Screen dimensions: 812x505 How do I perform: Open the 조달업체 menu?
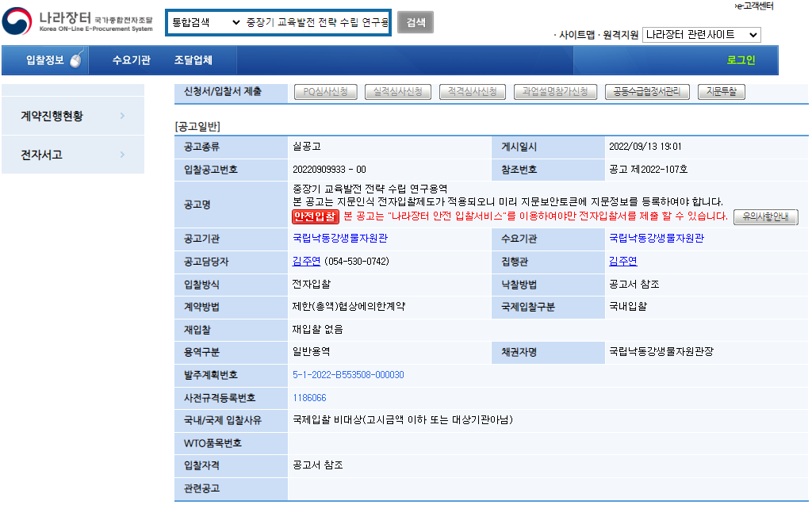click(193, 60)
